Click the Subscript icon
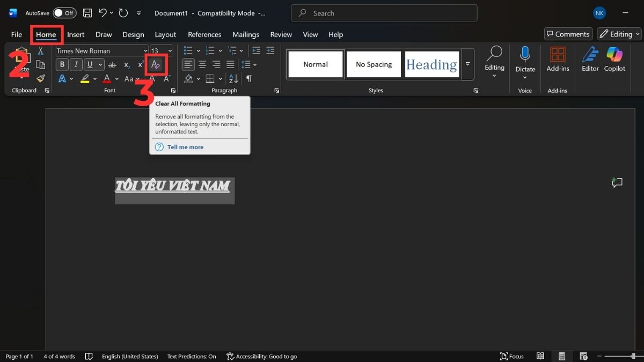 tap(127, 65)
